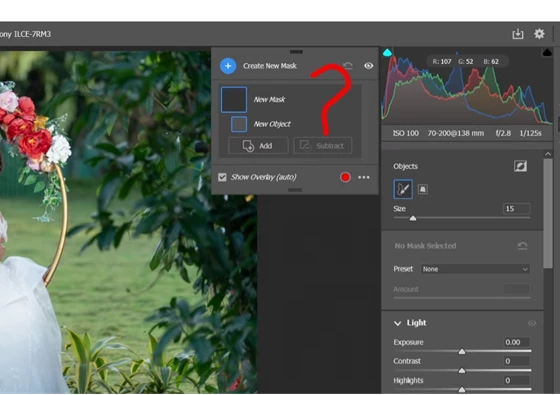
Task: Toggle shadow clipping warning triangle in histogram
Action: (x=388, y=53)
